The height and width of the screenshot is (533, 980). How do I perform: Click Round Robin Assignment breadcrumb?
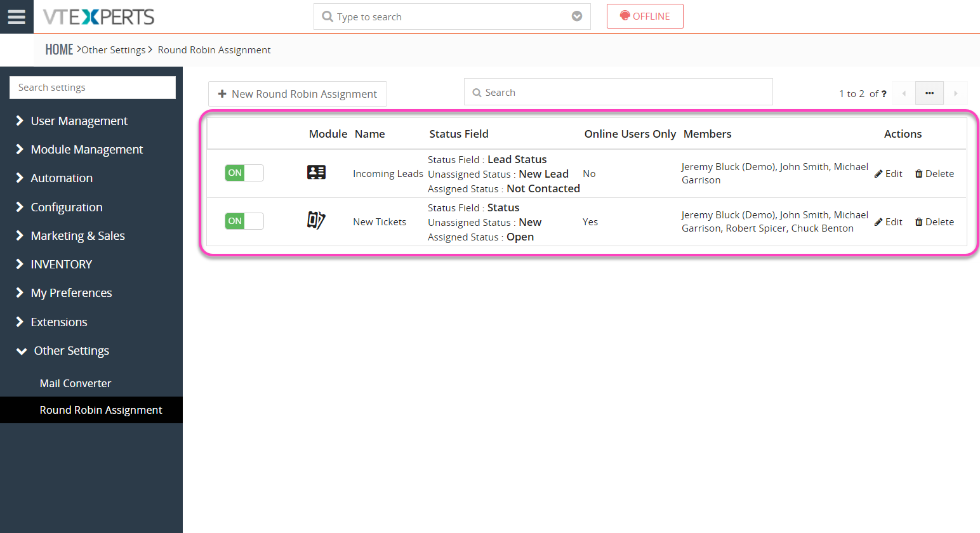click(x=215, y=50)
